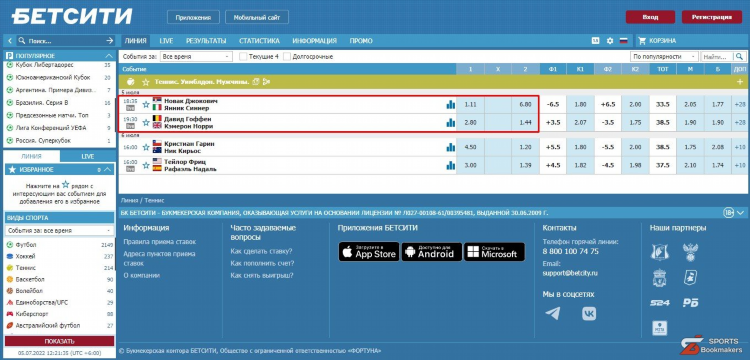Image resolution: width=750 pixels, height=360 pixels.
Task: Open the ЛИНИЯ tab in the top menu
Action: pos(135,41)
